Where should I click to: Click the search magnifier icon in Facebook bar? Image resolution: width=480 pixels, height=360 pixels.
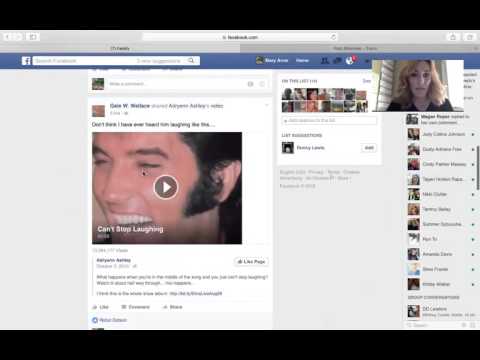click(191, 60)
